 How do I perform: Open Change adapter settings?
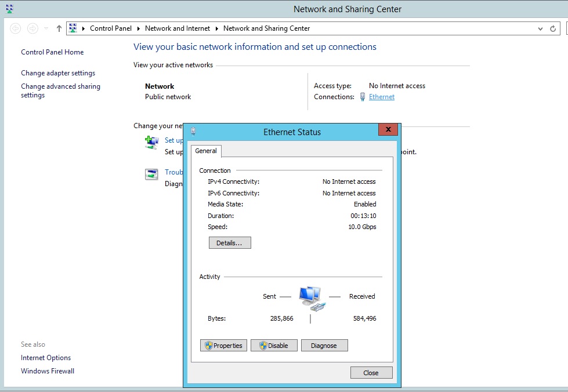click(x=58, y=73)
